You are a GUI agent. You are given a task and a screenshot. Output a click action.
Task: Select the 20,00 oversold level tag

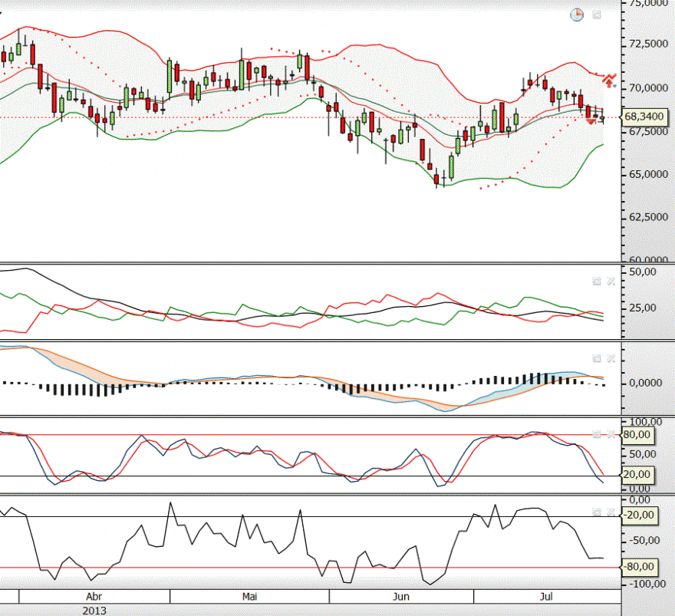(x=637, y=474)
